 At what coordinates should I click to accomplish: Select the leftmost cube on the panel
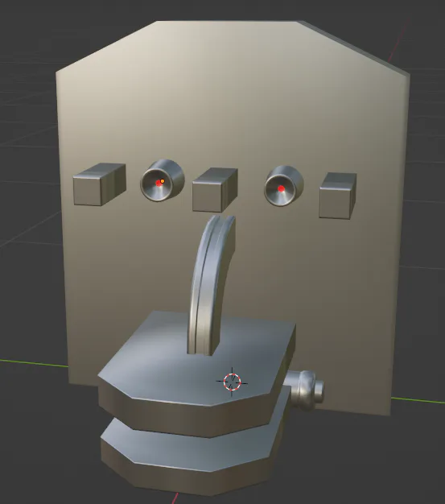pos(99,184)
